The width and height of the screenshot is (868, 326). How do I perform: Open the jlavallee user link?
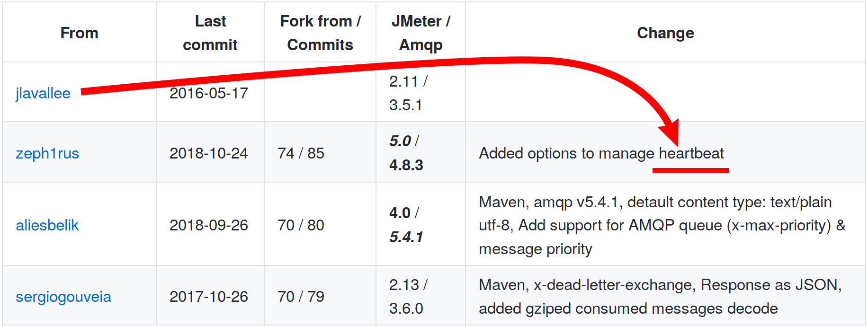pos(43,93)
